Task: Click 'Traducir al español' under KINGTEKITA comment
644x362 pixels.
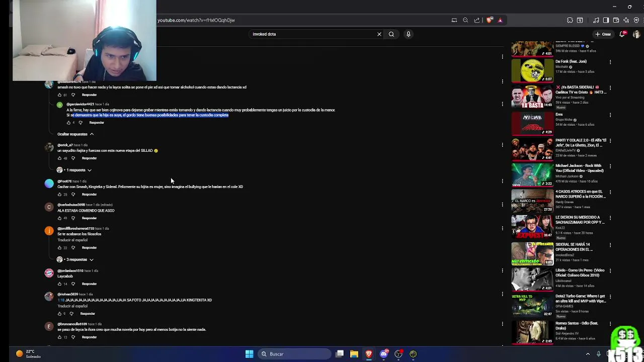Action: (x=72, y=306)
